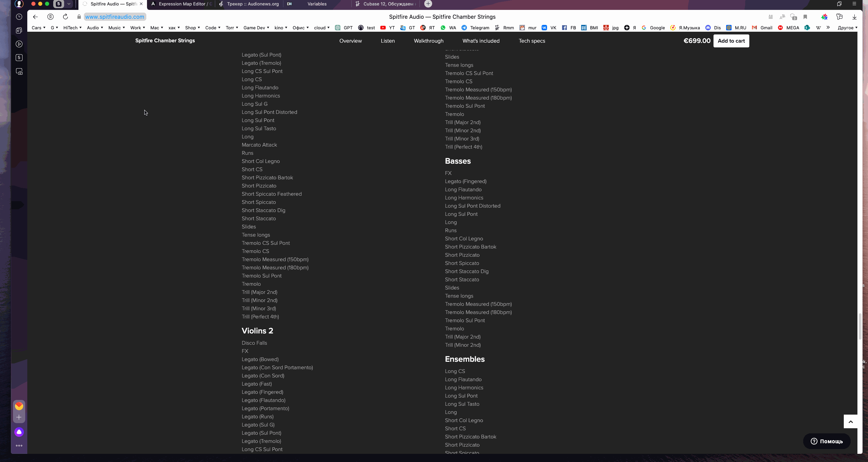Switch to the Cubase 12 browser tab
The width and height of the screenshot is (868, 462).
pos(387,4)
